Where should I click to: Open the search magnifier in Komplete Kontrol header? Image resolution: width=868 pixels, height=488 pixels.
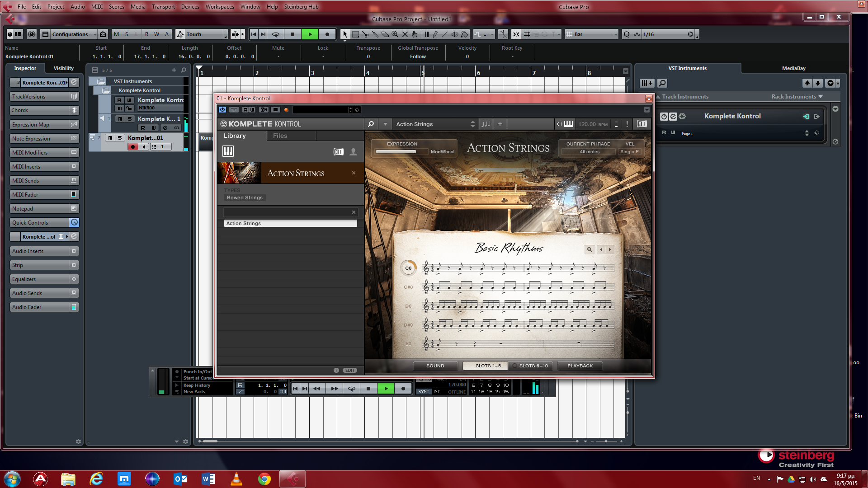tap(371, 124)
